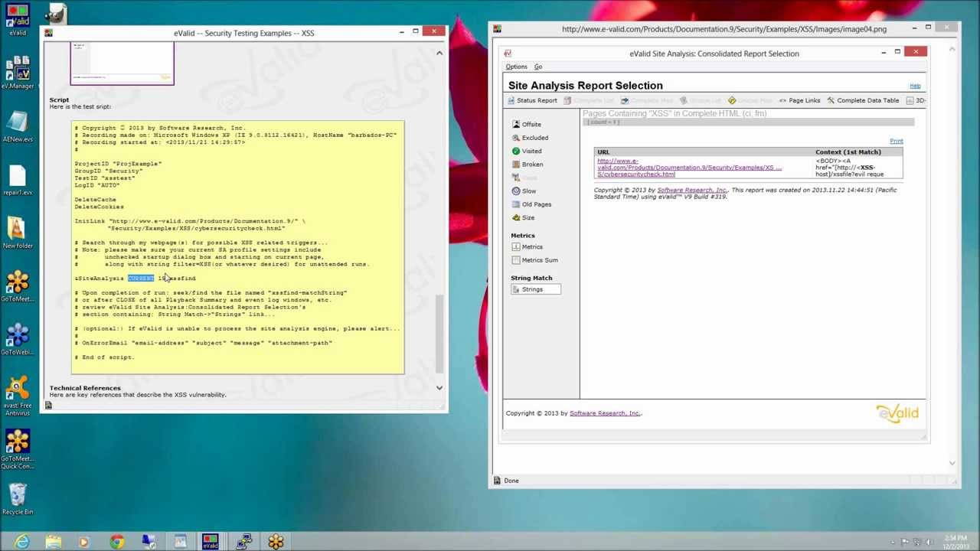Open GoToMeeting Quick Connect shortcut
The width and height of the screenshot is (980, 551).
point(18,449)
